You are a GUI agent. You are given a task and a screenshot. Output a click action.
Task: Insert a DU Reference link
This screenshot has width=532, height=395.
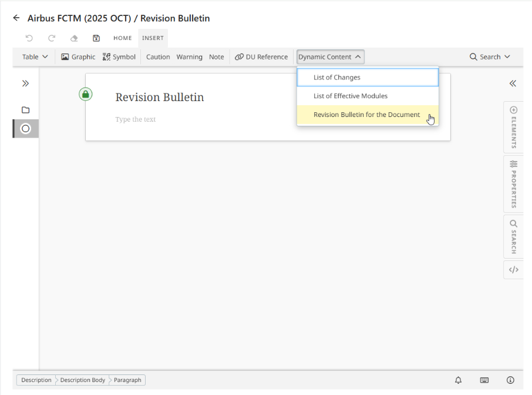261,56
